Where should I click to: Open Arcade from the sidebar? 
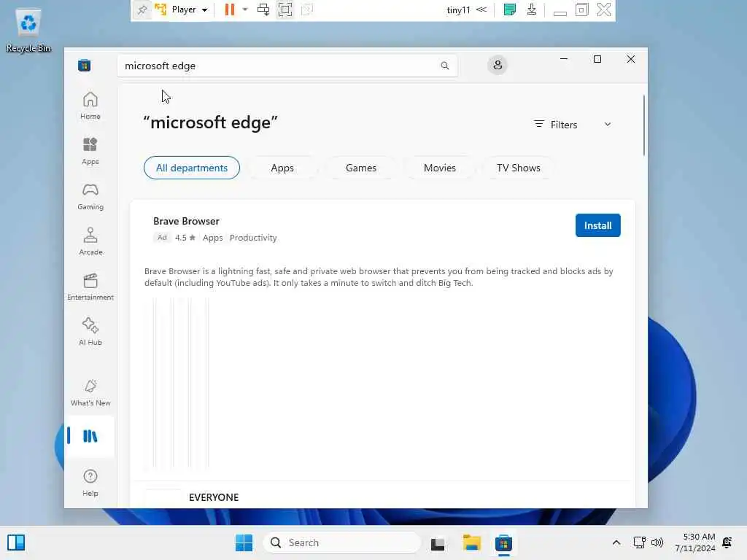point(90,241)
